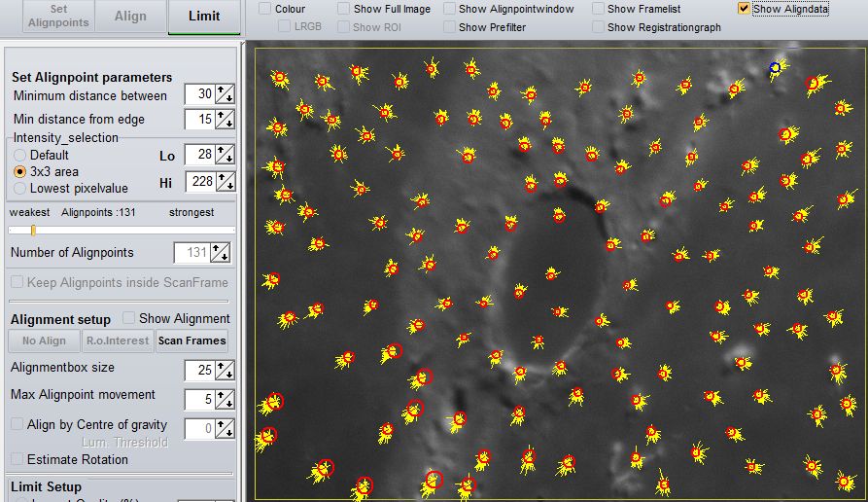Toggle Keep Alignpoints inside ScanFrame
This screenshot has width=868, height=502.
pos(17,282)
